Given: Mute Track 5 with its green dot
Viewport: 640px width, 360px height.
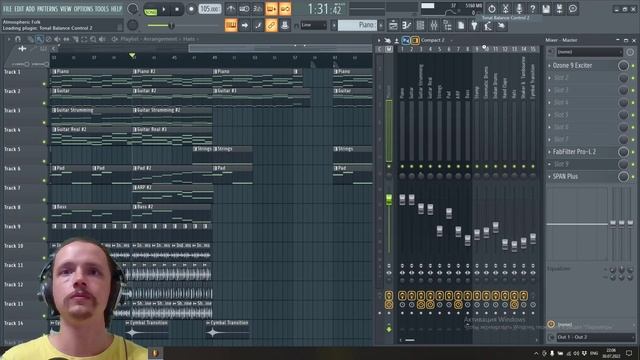Looking at the screenshot, I should click(x=44, y=161).
